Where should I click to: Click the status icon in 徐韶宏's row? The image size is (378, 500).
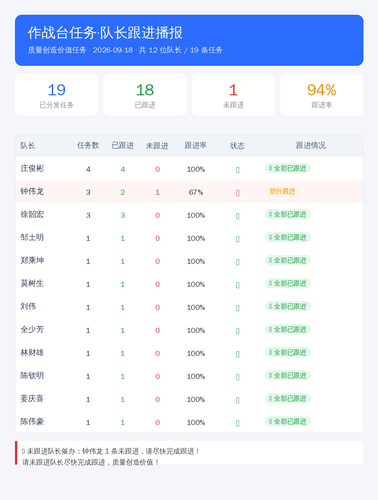coord(238,216)
